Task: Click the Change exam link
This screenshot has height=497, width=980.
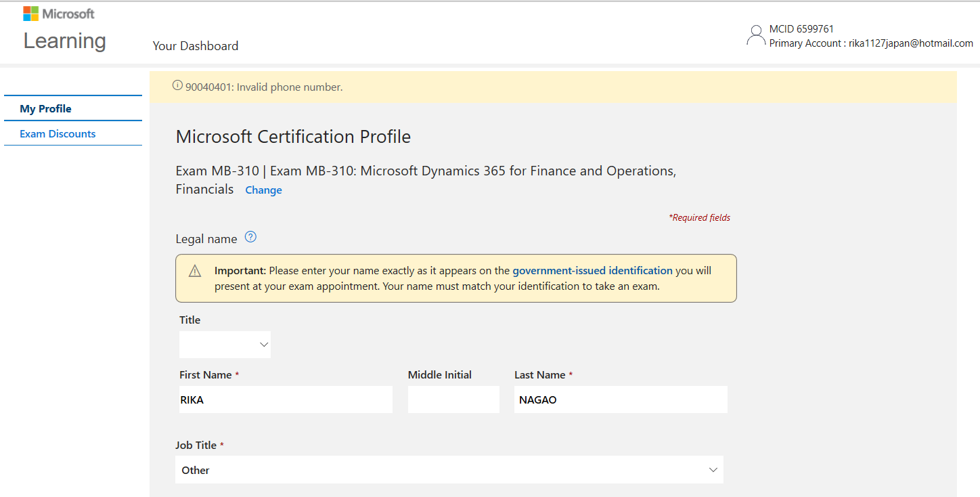Action: coord(263,190)
